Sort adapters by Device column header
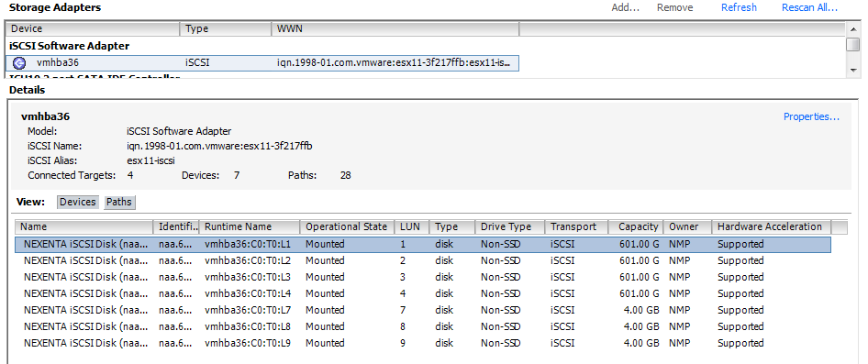 (93, 28)
